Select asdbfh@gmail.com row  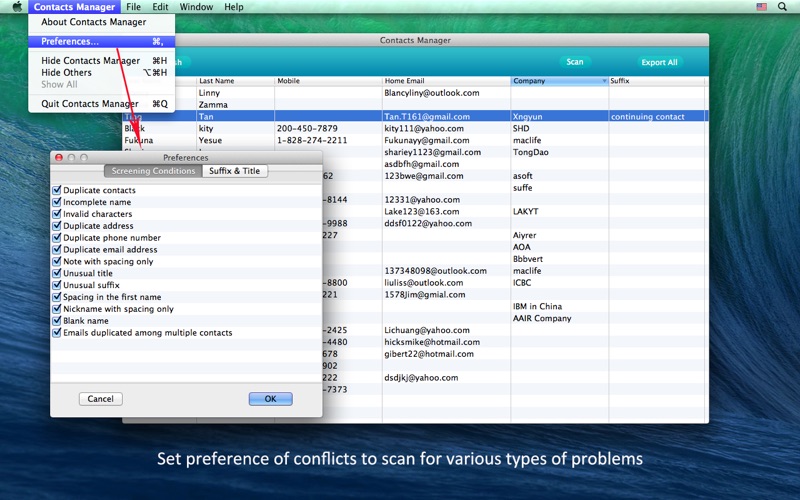coord(421,164)
